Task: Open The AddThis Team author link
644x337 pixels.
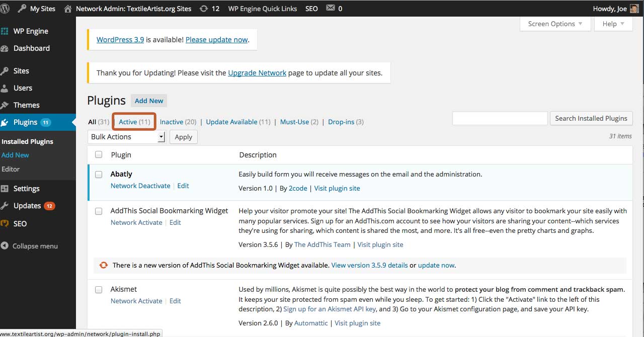Action: click(323, 244)
